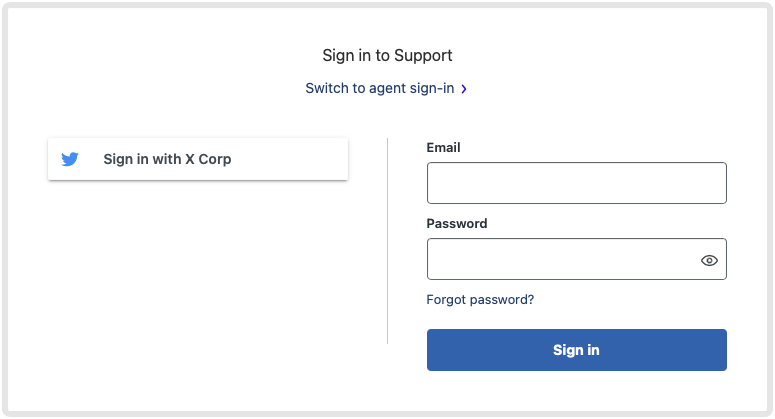
Task: Click the chevron arrow beside agent sign-in
Action: pos(464,89)
